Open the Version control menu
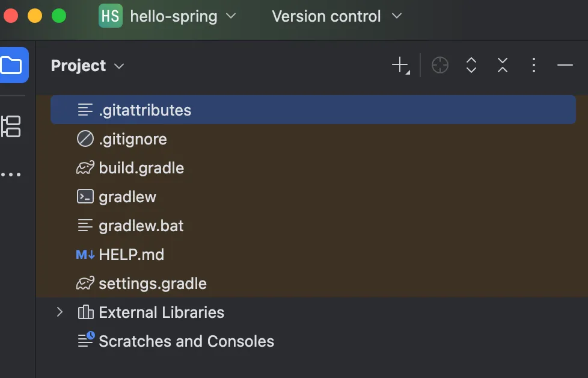 (x=336, y=16)
